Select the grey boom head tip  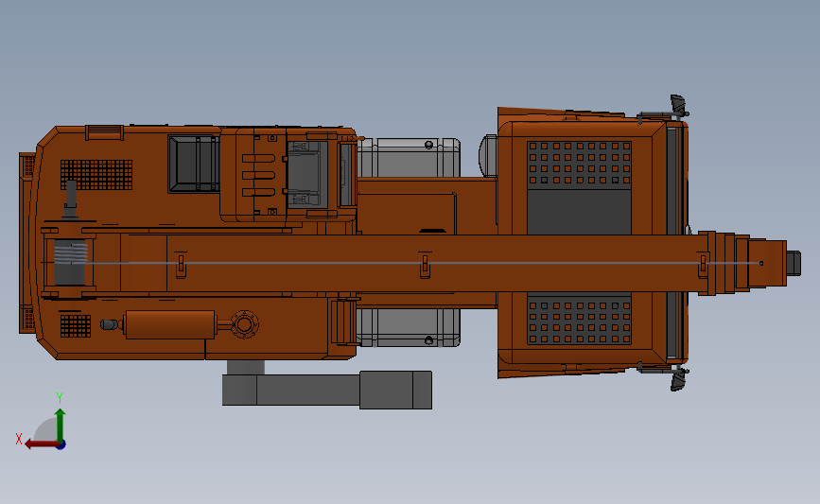click(x=794, y=263)
